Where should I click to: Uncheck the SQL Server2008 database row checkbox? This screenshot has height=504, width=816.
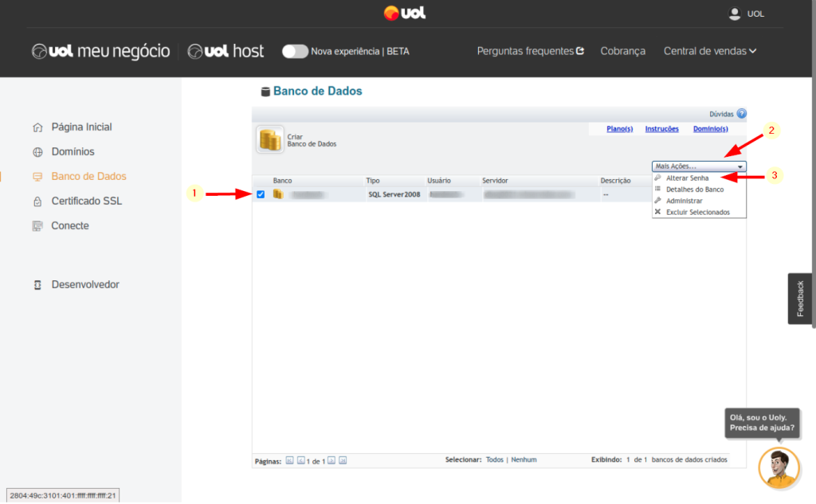[x=261, y=194]
